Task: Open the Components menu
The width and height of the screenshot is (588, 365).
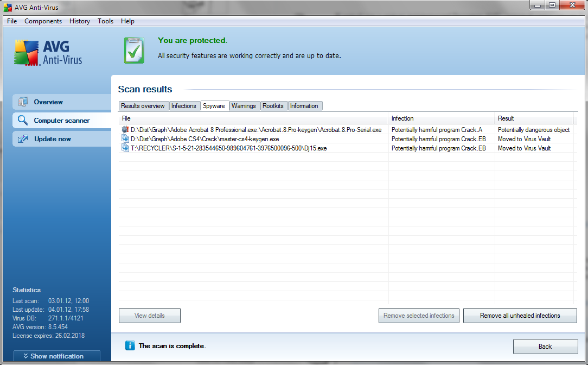Action: (x=43, y=21)
